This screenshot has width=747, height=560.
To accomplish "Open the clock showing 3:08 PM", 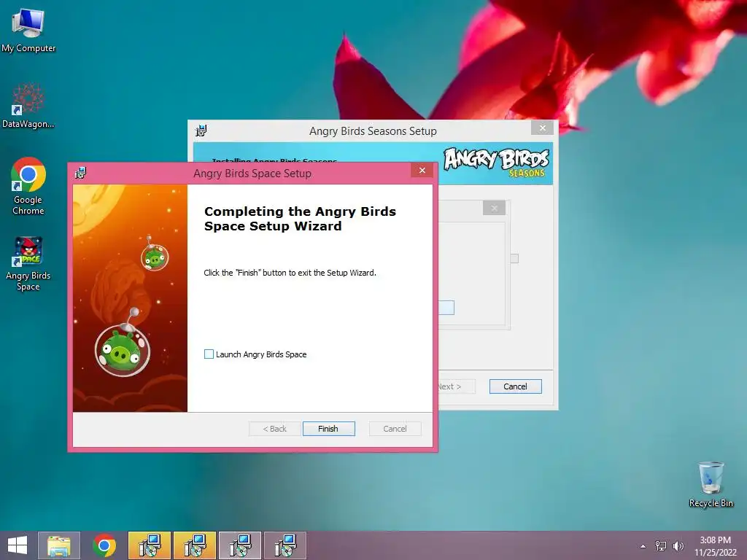I will pyautogui.click(x=715, y=545).
